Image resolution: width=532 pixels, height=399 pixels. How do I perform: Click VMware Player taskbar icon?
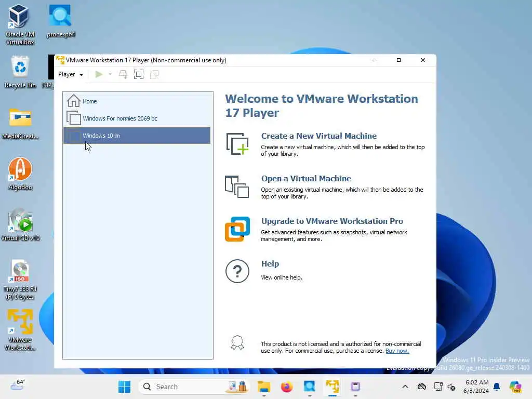pyautogui.click(x=332, y=387)
